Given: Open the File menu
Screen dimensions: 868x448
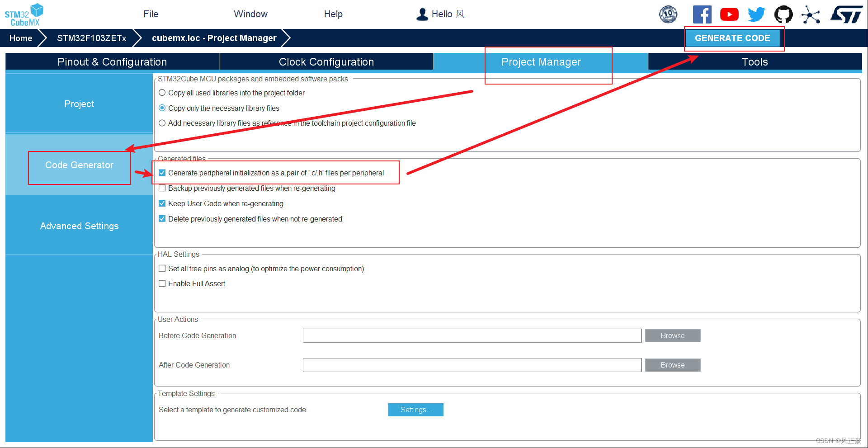Looking at the screenshot, I should tap(151, 14).
